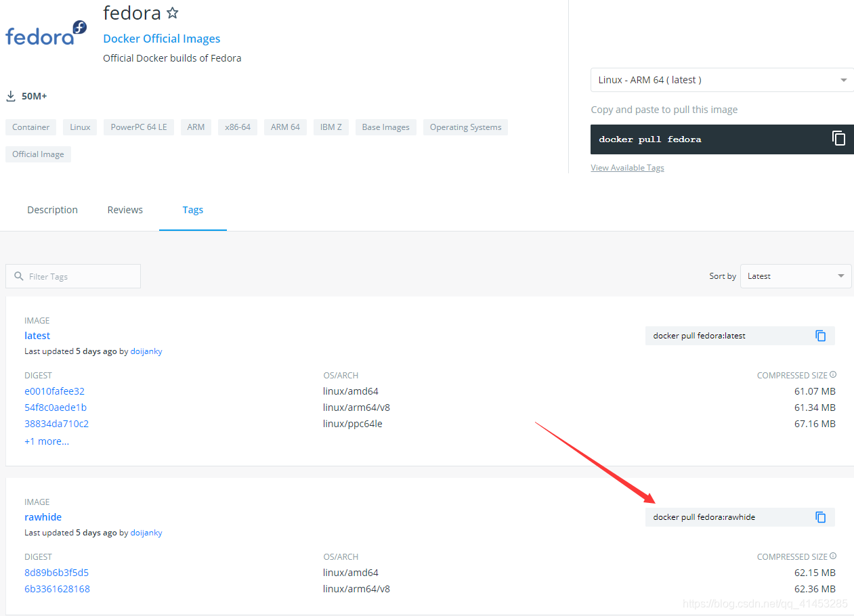
Task: Open the Linux - ARM 64 architecture dropdown
Action: click(x=722, y=80)
